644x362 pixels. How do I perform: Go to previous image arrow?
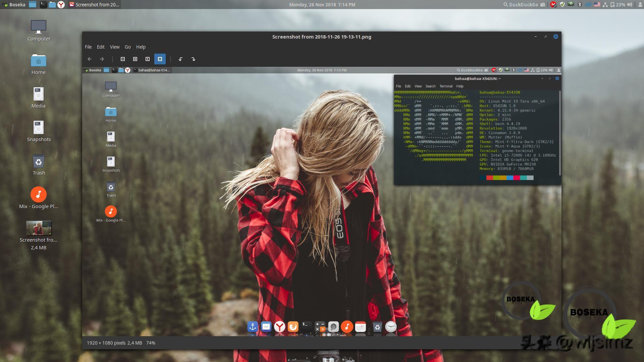[x=90, y=59]
